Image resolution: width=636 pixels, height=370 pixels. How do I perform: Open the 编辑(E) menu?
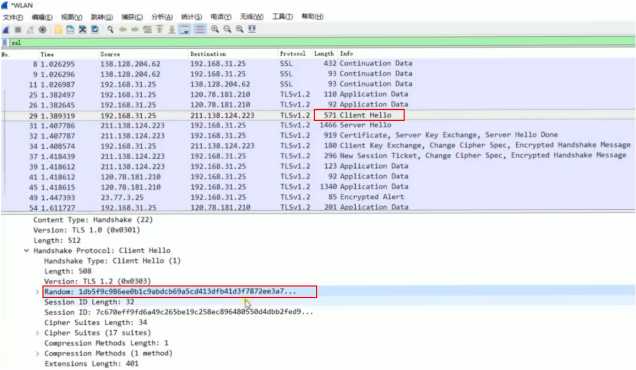coord(42,17)
